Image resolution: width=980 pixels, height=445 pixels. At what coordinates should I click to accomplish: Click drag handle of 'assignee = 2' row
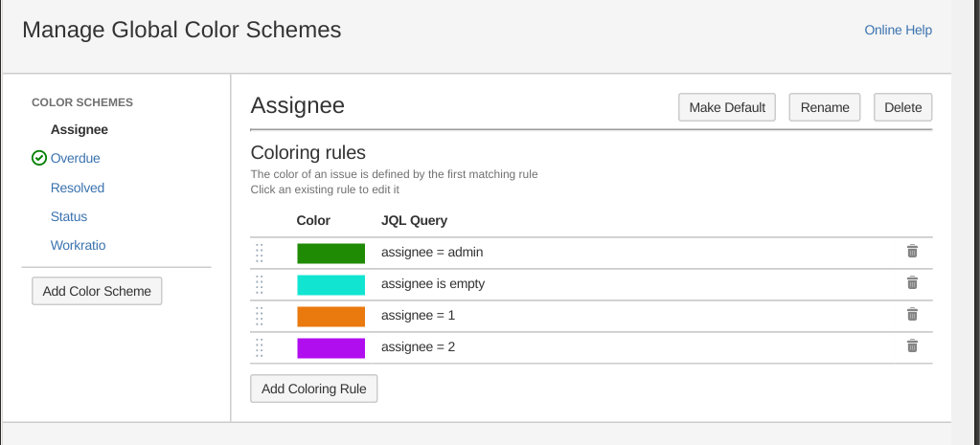pyautogui.click(x=260, y=347)
